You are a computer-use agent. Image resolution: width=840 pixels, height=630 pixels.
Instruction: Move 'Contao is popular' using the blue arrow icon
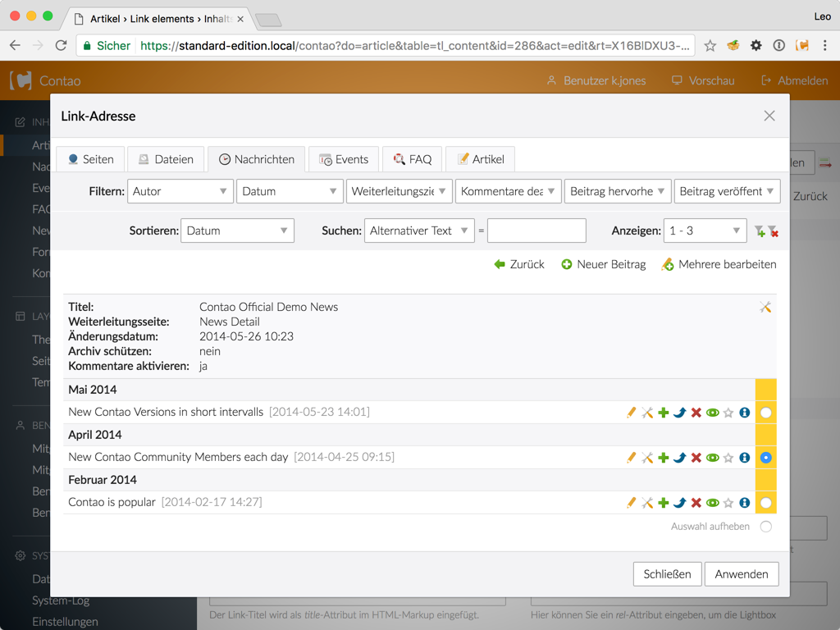click(x=680, y=503)
